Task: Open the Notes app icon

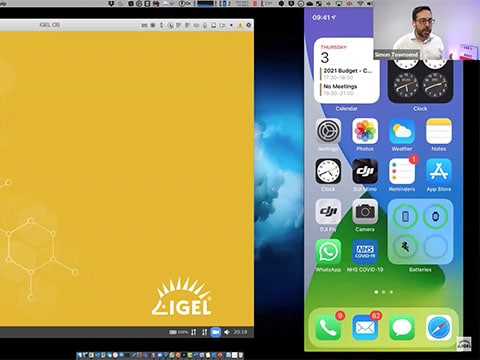Action: click(439, 131)
